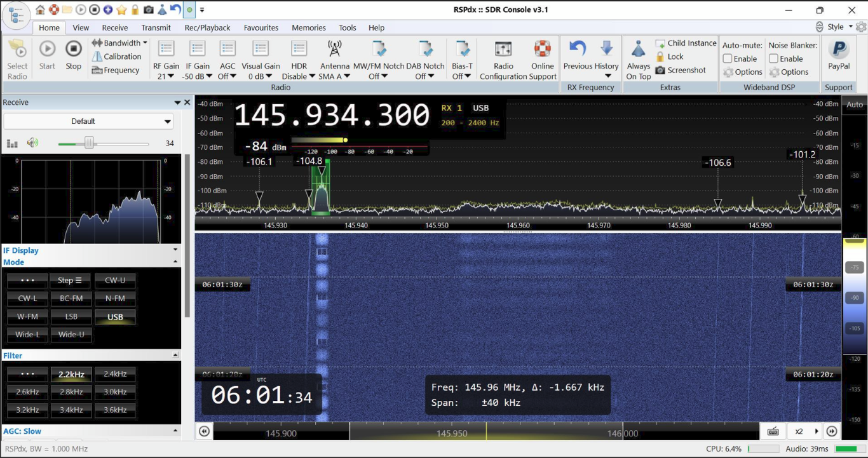Open Noise Blanker Options
This screenshot has width=868, height=458.
click(788, 72)
